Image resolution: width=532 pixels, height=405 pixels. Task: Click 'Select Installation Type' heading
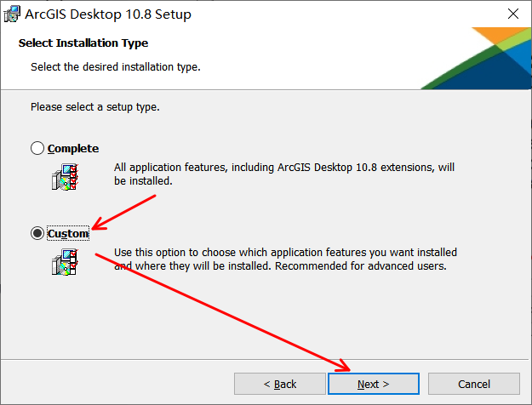(83, 43)
